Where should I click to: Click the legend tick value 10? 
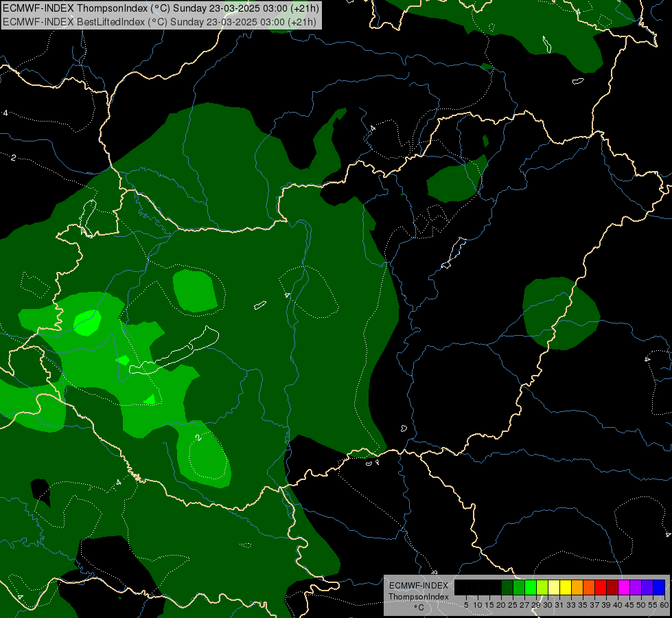pyautogui.click(x=478, y=605)
